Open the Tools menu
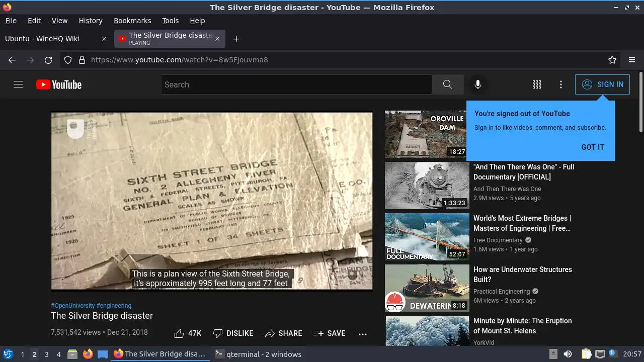Image resolution: width=644 pixels, height=362 pixels. (170, 21)
